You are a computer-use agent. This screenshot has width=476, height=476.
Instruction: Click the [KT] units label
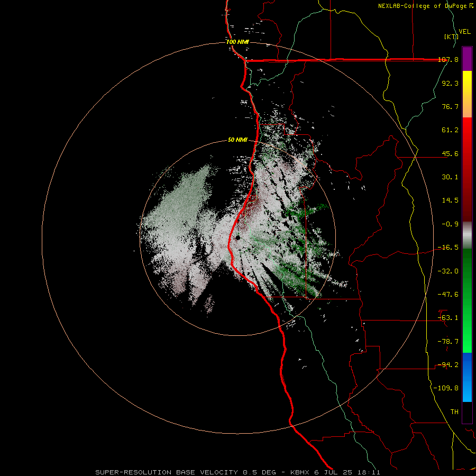(451, 36)
